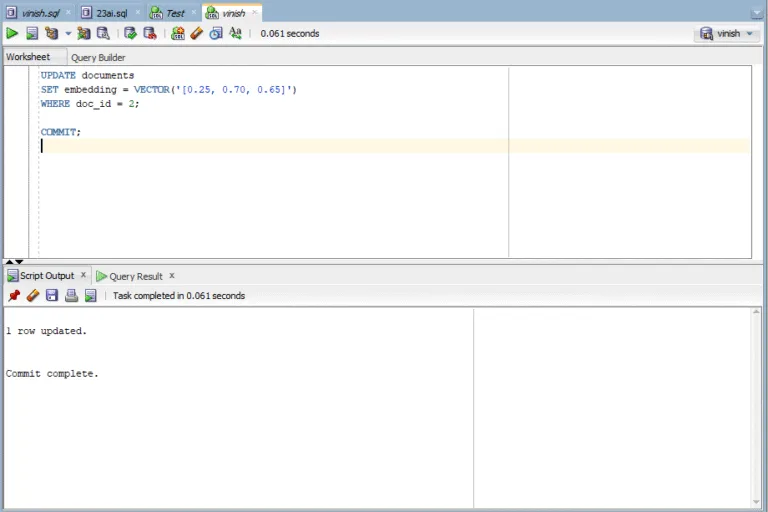Viewport: 768px width, 512px height.
Task: Click the '0.061 seconds' toolbar timing text
Action: [290, 33]
